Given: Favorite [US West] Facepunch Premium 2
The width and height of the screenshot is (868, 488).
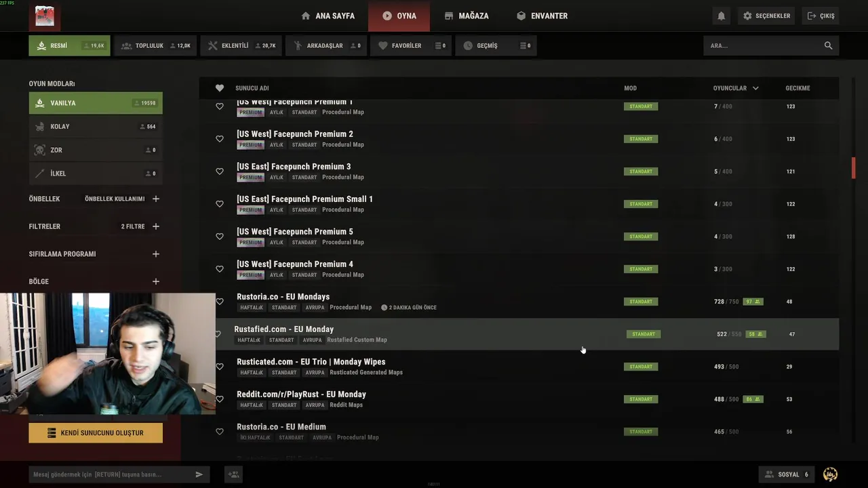Looking at the screenshot, I should 219,139.
